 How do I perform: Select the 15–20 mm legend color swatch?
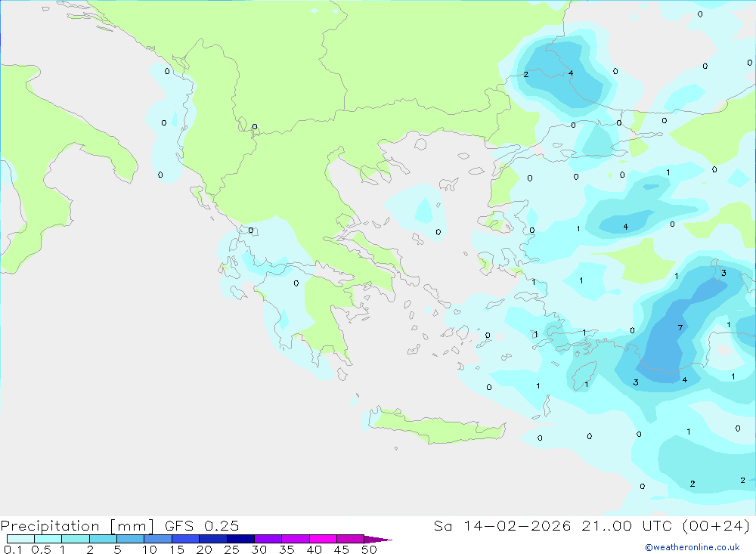click(x=186, y=539)
